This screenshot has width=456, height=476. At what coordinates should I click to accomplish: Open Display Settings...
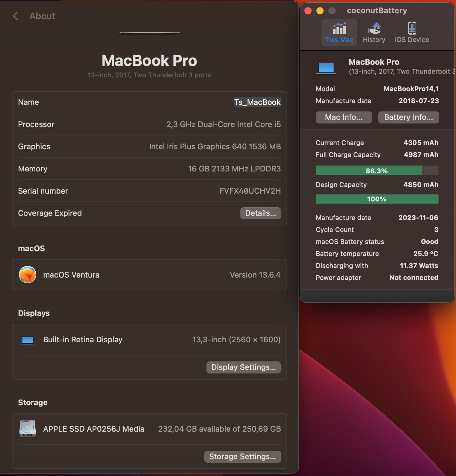(x=243, y=367)
